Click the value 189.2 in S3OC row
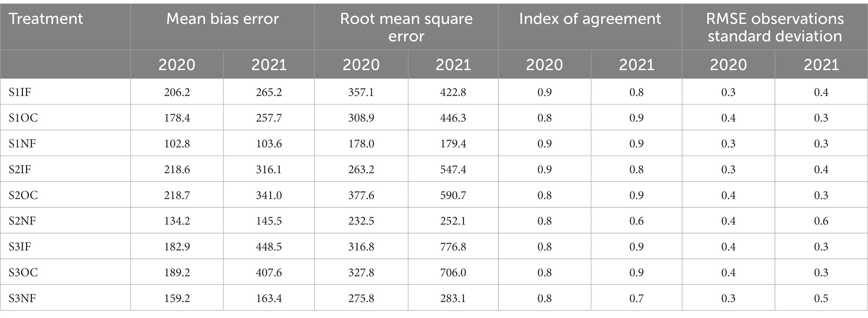The width and height of the screenshot is (868, 318). point(177,273)
